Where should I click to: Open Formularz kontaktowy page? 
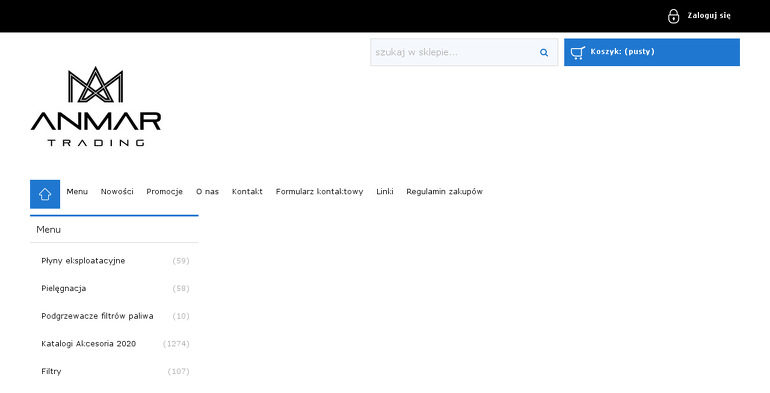coord(319,192)
